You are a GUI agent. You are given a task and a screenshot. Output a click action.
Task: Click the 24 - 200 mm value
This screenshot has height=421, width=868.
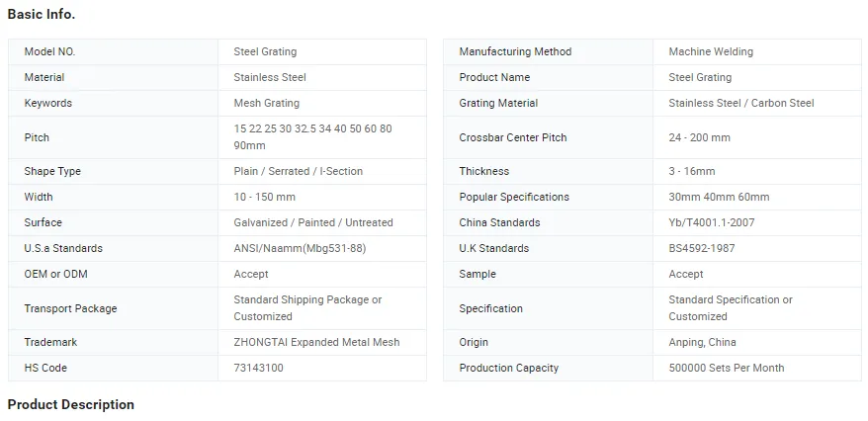(x=699, y=138)
